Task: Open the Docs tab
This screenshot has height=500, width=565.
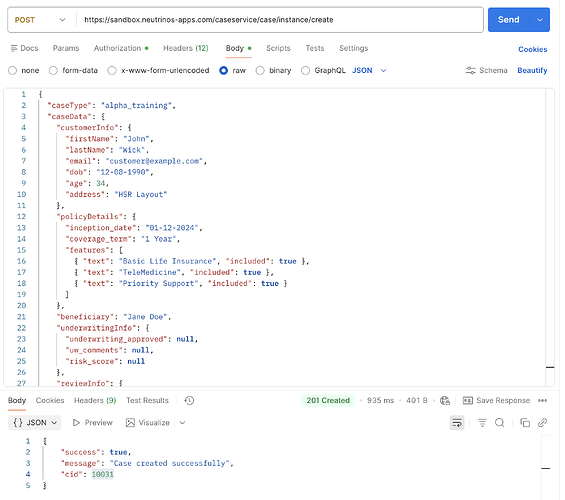Action: pos(25,48)
